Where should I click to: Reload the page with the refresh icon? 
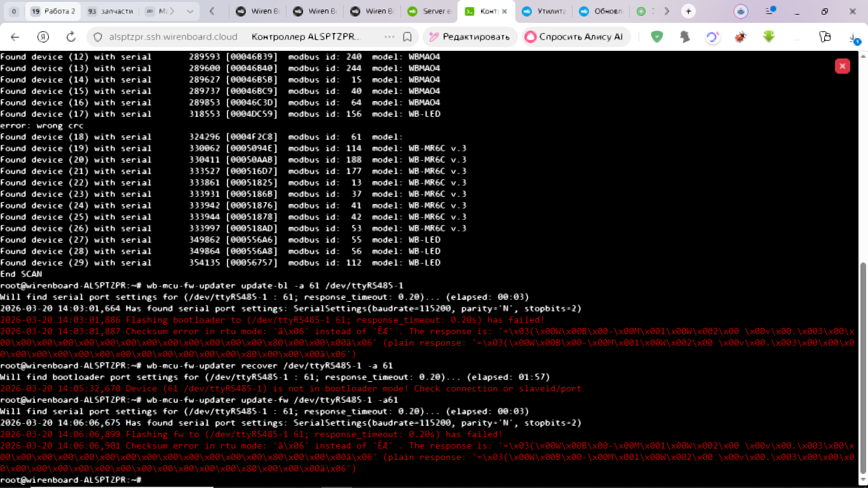71,37
